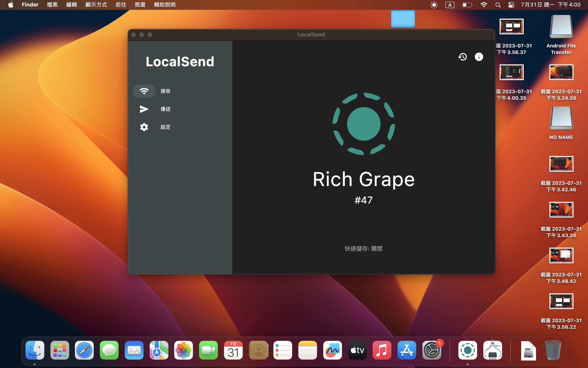Open the LocalSend info icon
Viewport: 588px width, 368px height.
[x=479, y=57]
